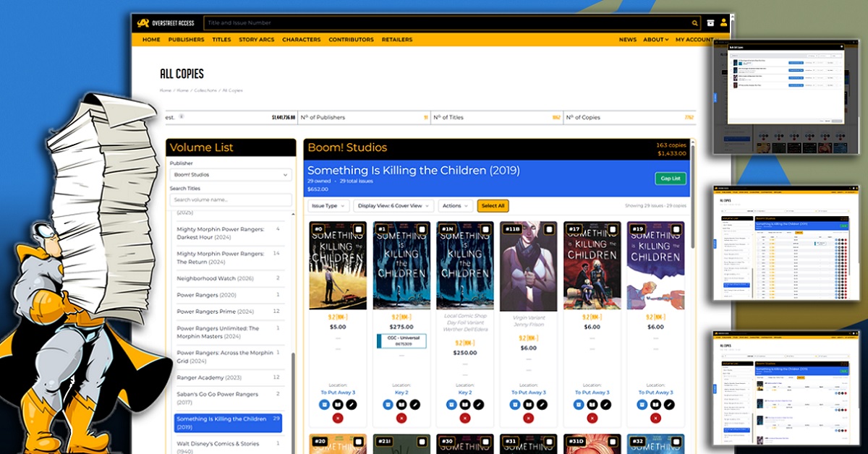Screen dimensions: 868x454
Task: Tick the checkbox on issue #0 cover
Action: click(x=359, y=229)
